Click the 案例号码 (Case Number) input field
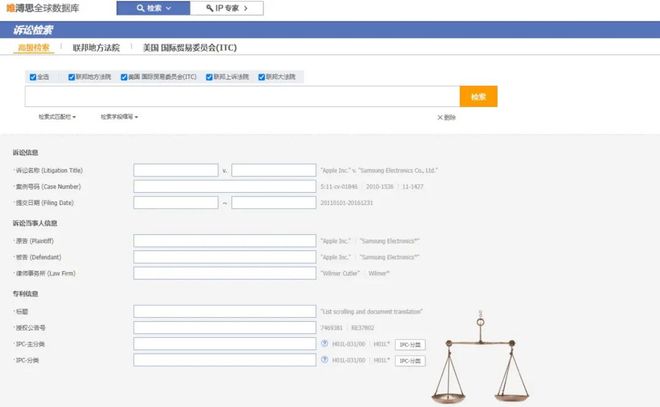660x407 pixels. (x=225, y=186)
